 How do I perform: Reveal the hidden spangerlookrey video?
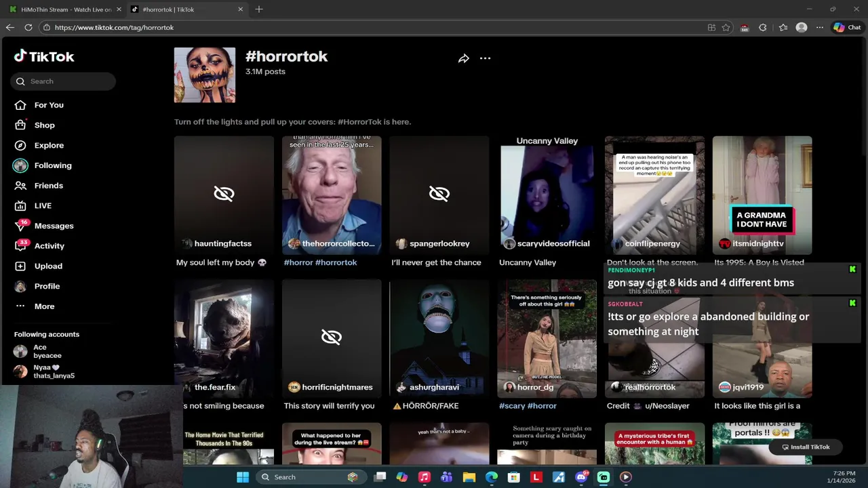coord(439,195)
